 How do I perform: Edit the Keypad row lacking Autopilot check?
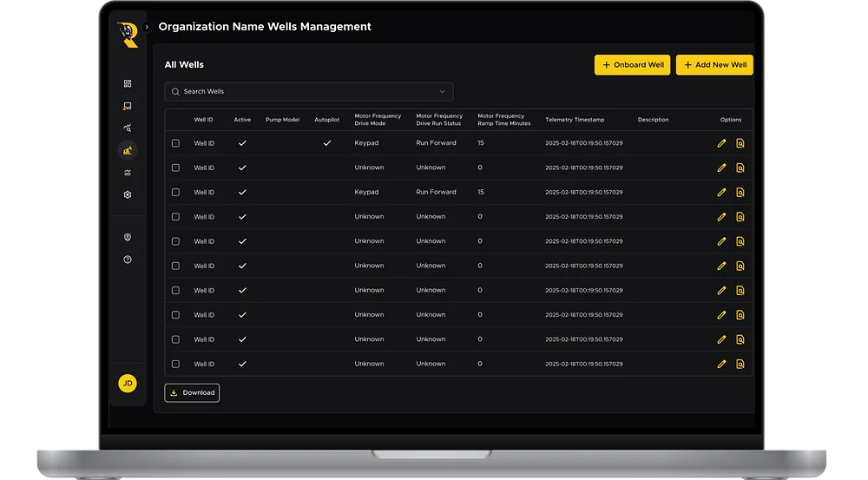[721, 193]
